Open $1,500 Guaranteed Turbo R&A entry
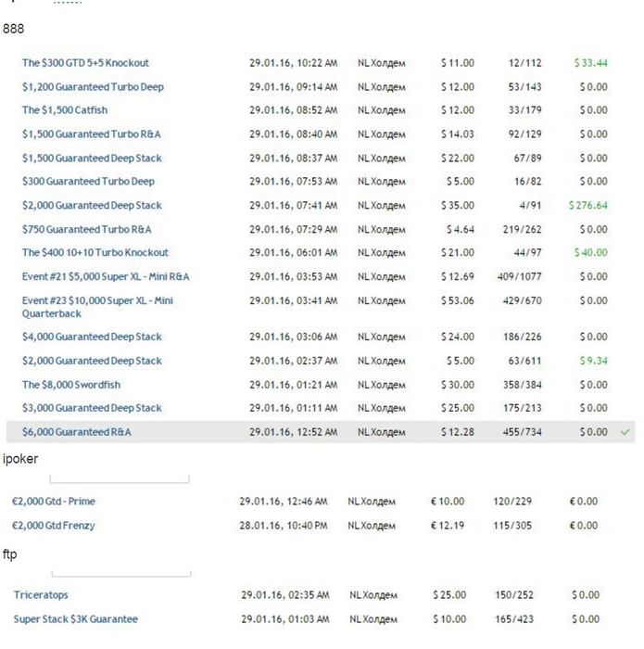 [x=91, y=134]
